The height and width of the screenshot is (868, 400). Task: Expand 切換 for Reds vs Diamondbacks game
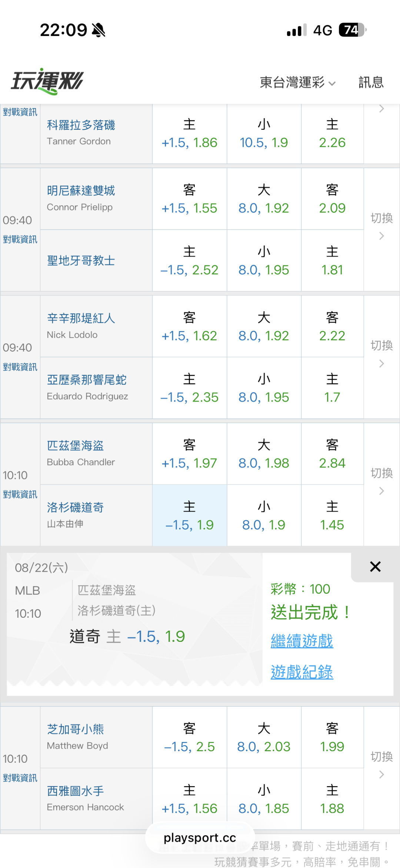point(381,353)
